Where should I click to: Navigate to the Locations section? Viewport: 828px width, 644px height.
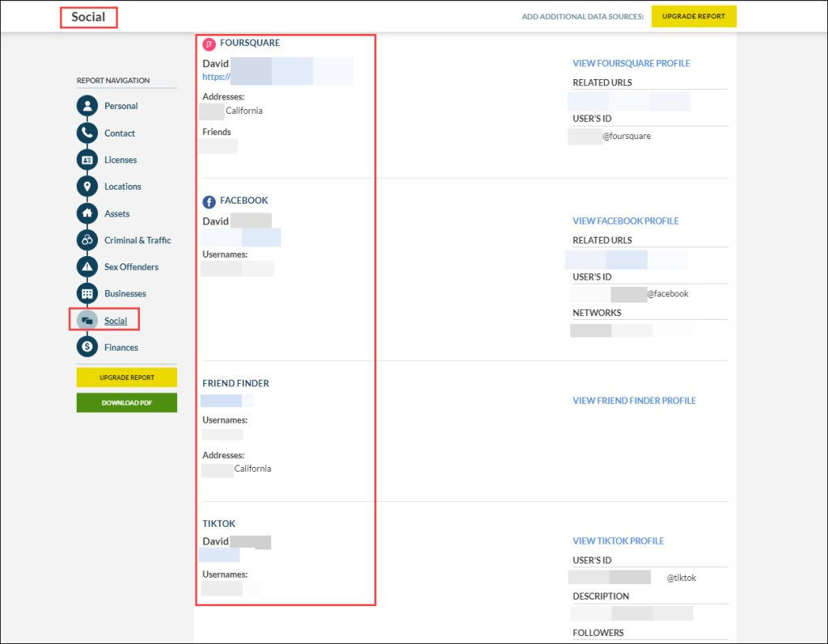123,187
